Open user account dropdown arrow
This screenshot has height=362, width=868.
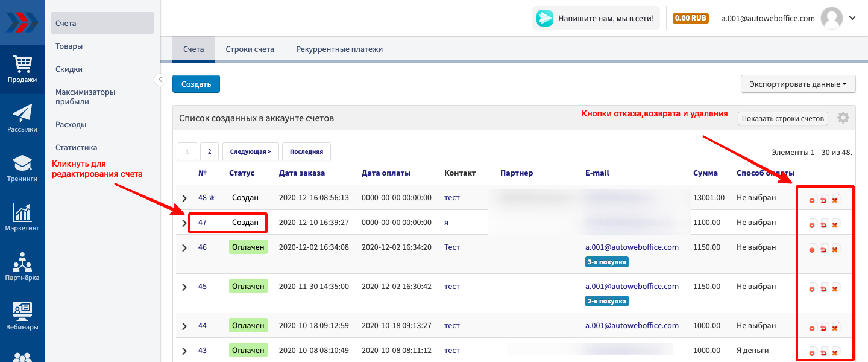[x=852, y=18]
